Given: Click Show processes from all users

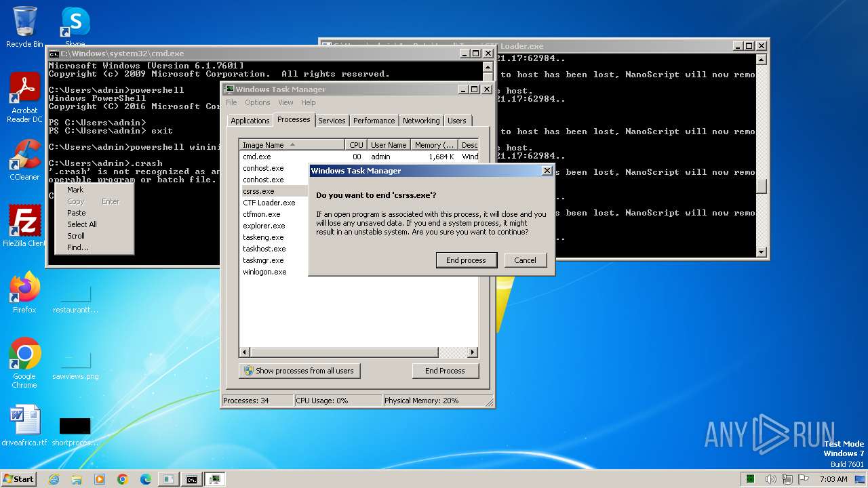Looking at the screenshot, I should [299, 371].
